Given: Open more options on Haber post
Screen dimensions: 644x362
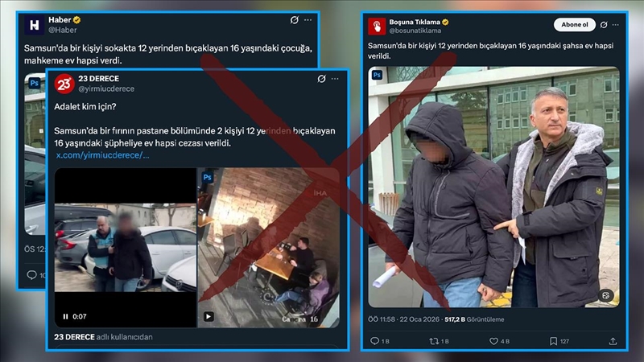Looking at the screenshot, I should coord(308,20).
